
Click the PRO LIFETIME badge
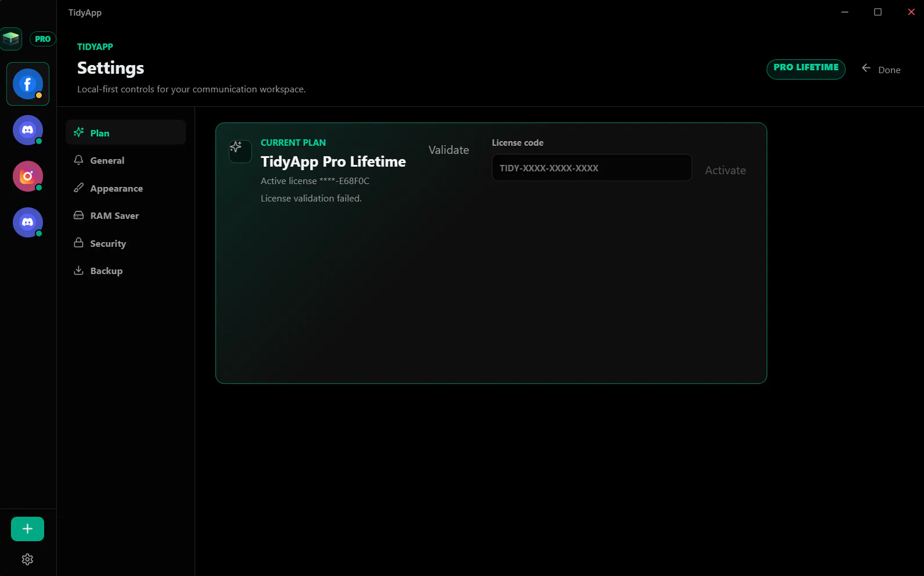(806, 69)
